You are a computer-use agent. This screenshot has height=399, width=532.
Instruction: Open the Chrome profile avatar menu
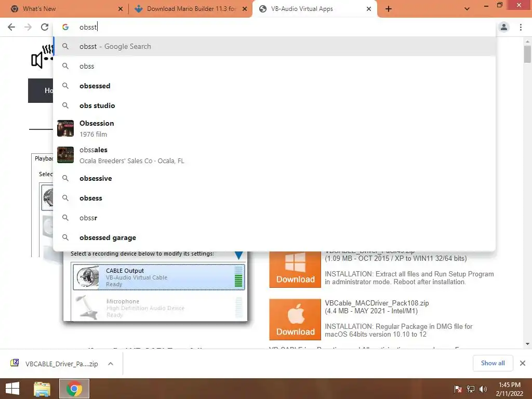(504, 27)
